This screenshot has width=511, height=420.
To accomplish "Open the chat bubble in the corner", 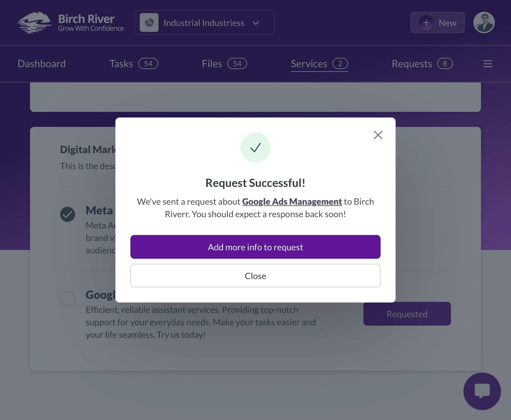I will pos(482,391).
